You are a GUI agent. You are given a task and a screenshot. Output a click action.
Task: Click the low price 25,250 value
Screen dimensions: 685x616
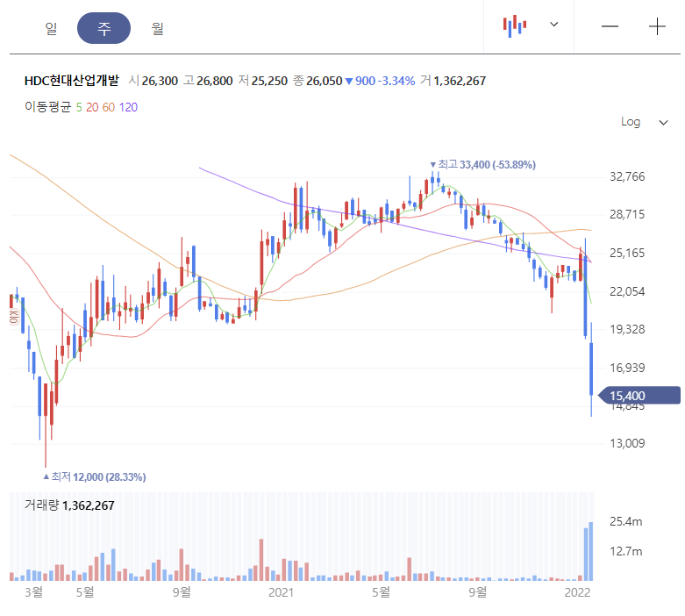pyautogui.click(x=269, y=81)
